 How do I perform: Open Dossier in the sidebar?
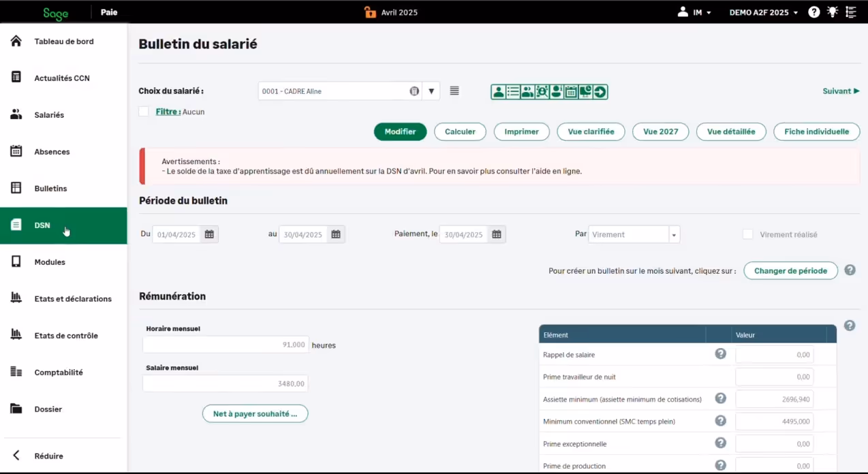63,409
